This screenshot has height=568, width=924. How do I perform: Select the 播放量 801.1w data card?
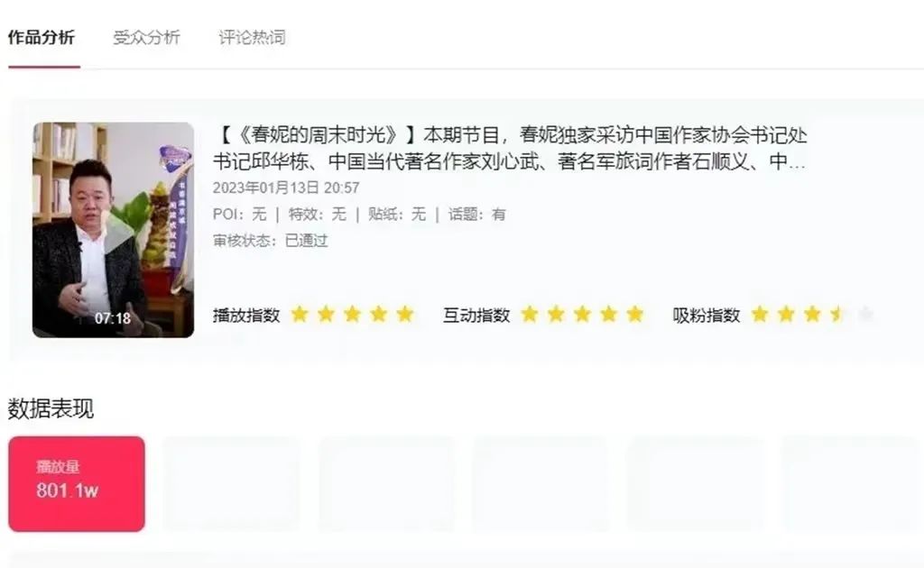(x=77, y=484)
